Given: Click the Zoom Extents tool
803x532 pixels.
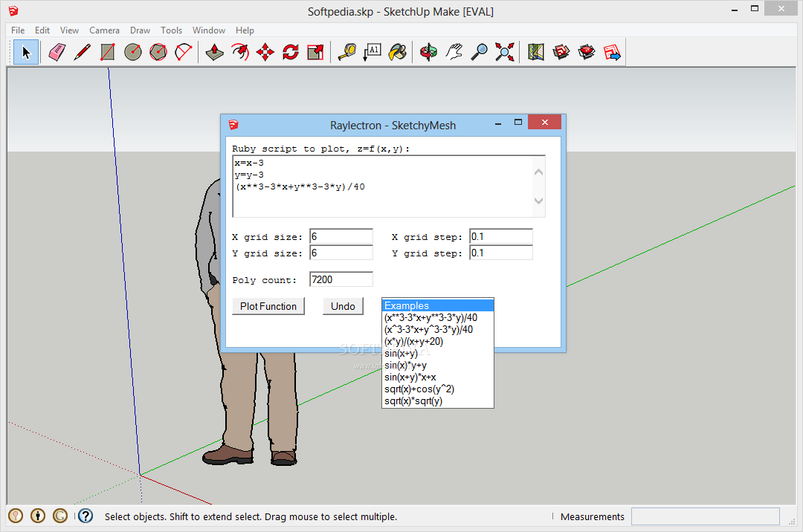Looking at the screenshot, I should tap(504, 52).
